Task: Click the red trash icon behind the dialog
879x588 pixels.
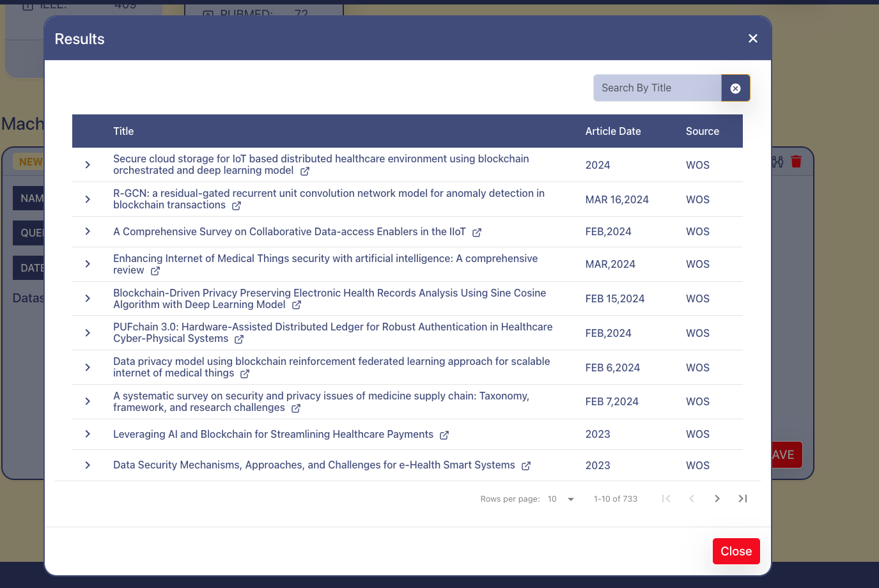Action: click(797, 162)
